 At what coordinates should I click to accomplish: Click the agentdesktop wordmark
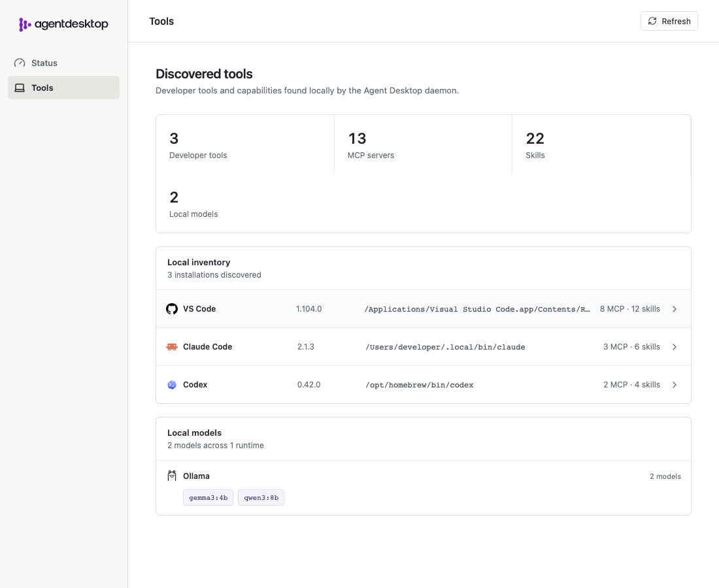coord(71,24)
